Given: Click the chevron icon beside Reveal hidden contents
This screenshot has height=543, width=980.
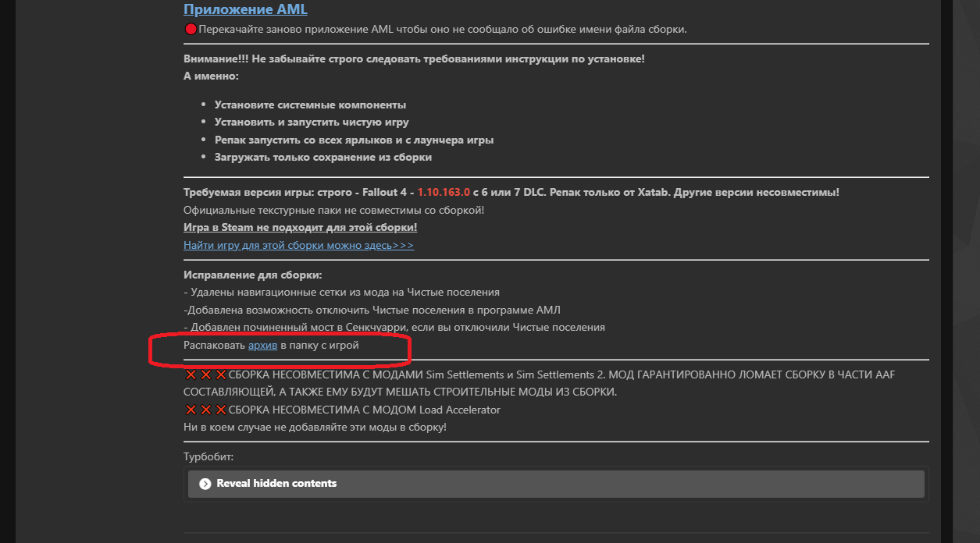Looking at the screenshot, I should pos(205,484).
